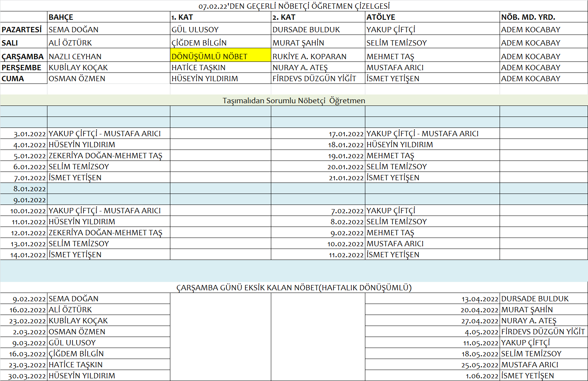Select the sheet title NÖBETÇİ ÖĞRETMEN ÇİZELGESİ

[294, 6]
